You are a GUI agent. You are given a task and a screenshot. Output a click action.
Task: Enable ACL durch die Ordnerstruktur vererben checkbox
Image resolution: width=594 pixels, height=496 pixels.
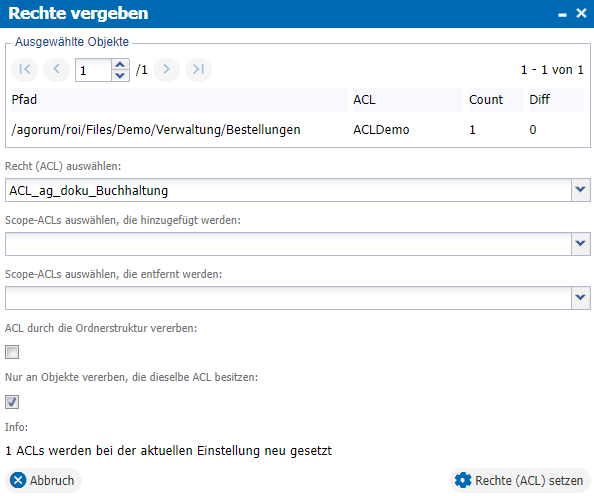click(x=12, y=352)
